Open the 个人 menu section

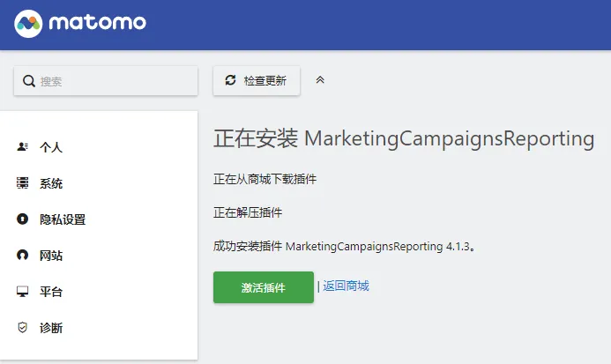coord(51,147)
